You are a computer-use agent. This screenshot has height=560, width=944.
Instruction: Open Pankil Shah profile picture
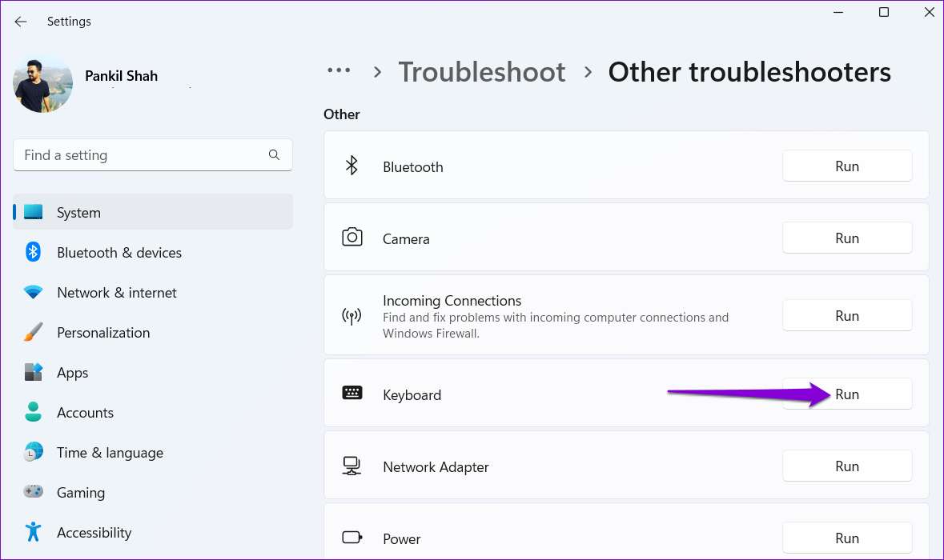[43, 83]
